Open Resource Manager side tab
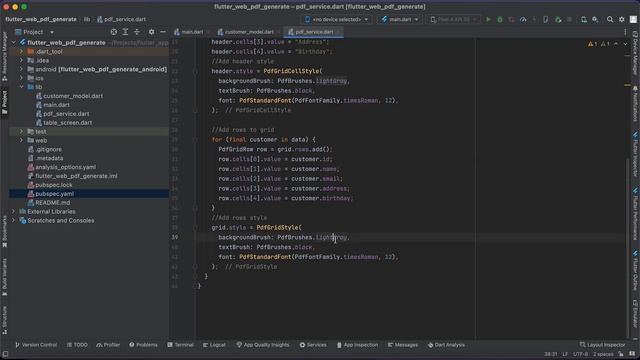 tap(4, 57)
